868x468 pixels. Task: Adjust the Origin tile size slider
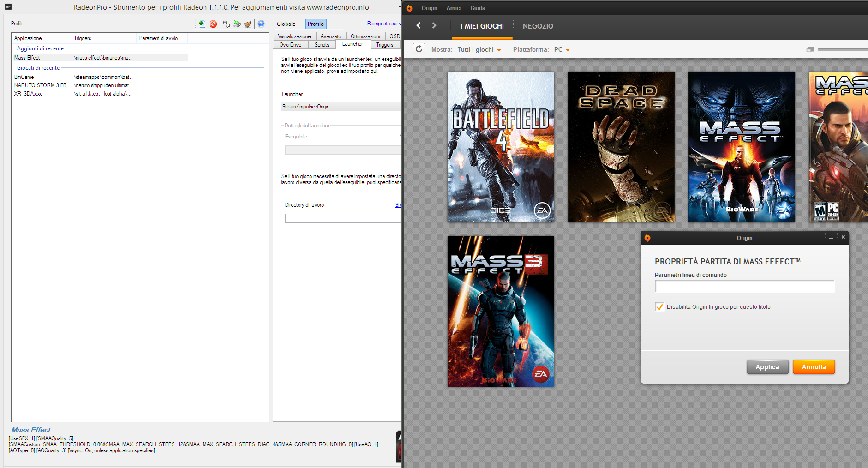coord(842,49)
